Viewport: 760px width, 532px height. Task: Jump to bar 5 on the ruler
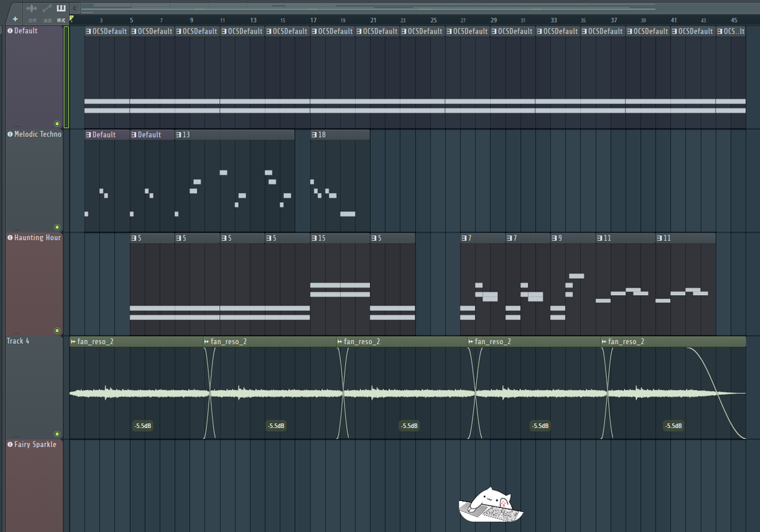point(131,20)
